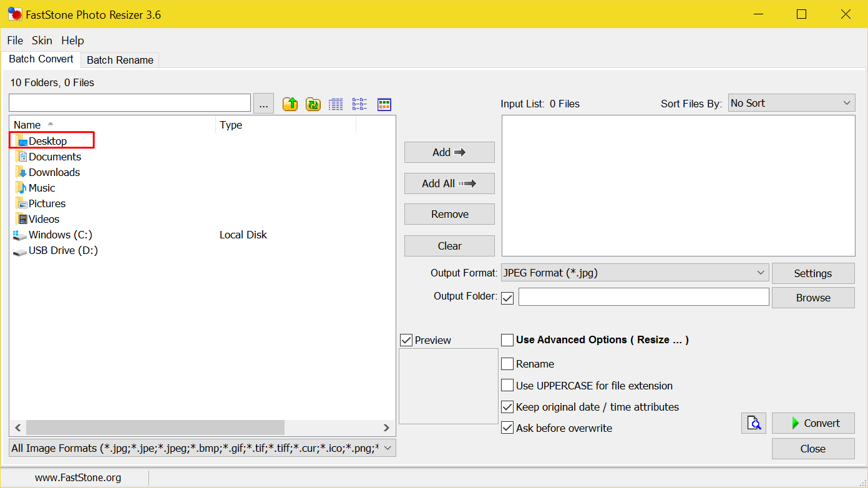
Task: Select the Pictures folder
Action: pyautogui.click(x=40, y=203)
